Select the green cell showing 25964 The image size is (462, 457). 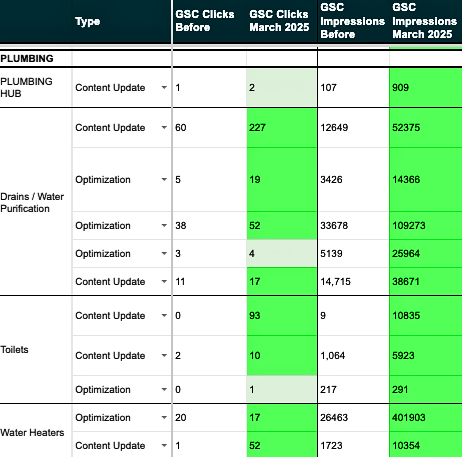(x=426, y=254)
